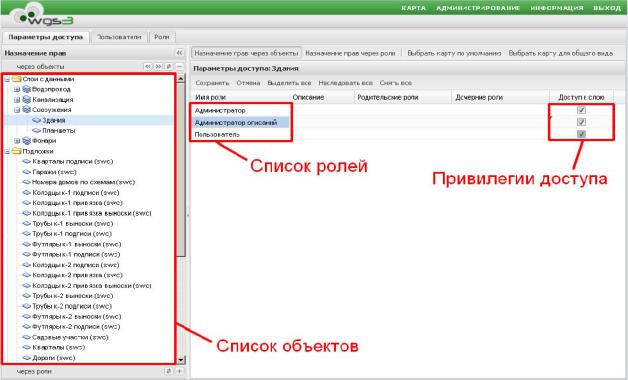Click the Подложки folder icon
The width and height of the screenshot is (628, 380).
tap(16, 151)
